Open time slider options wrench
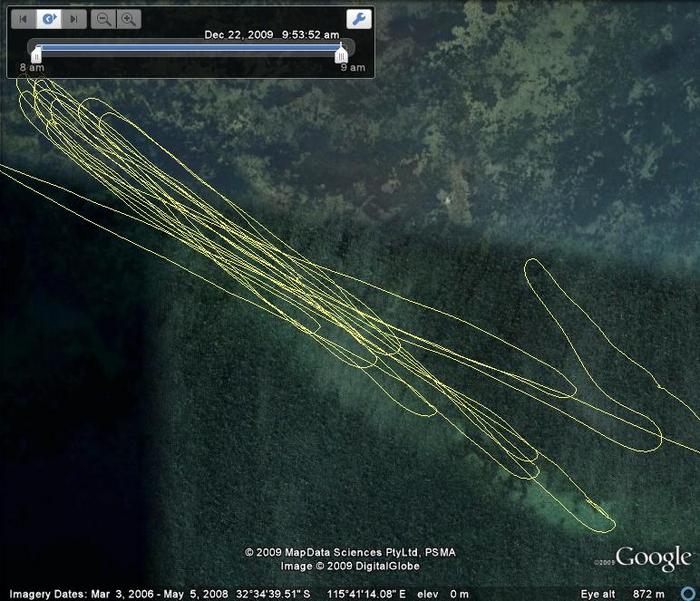Screen dimensions: 700x601 tap(359, 19)
